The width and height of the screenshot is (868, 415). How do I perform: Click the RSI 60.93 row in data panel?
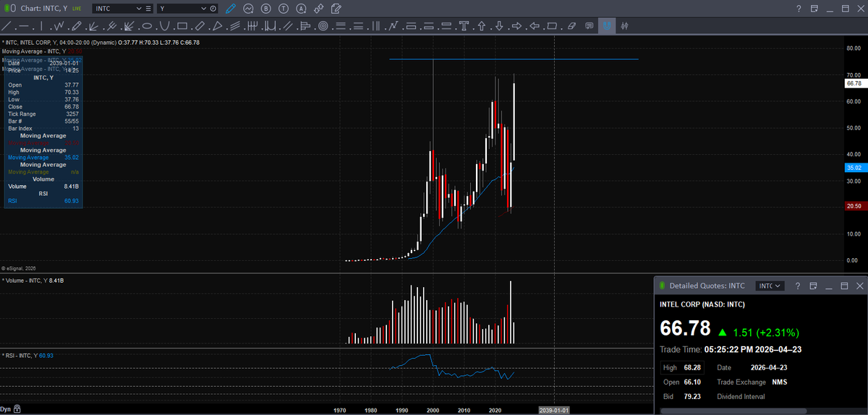tap(43, 201)
